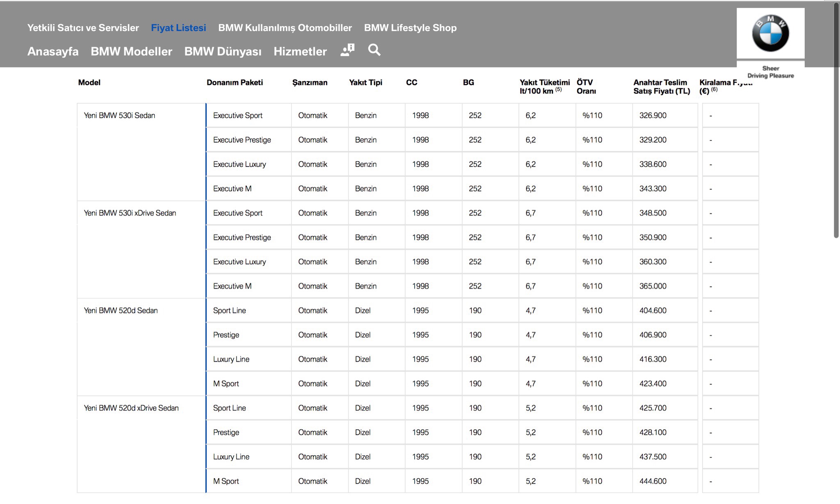Click the Yakıt Tüketimi column header
This screenshot has width=840, height=504.
pyautogui.click(x=545, y=87)
